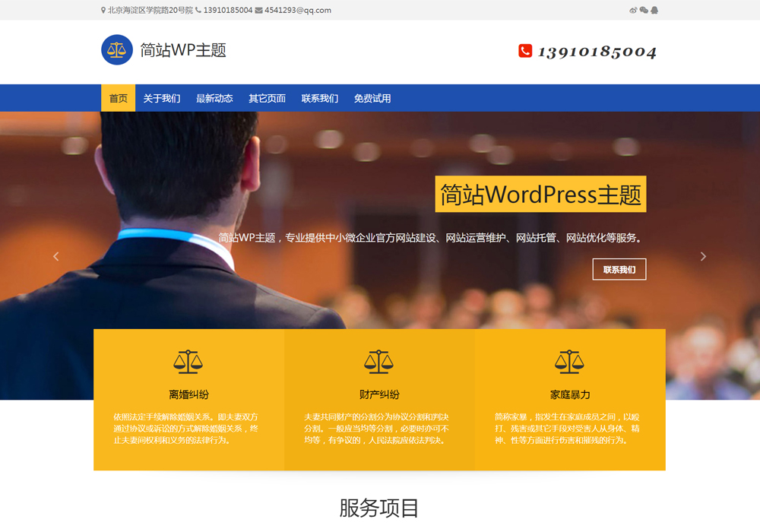Open the Weibo share icon in the top bar
Screen dimensions: 760x532
point(633,10)
